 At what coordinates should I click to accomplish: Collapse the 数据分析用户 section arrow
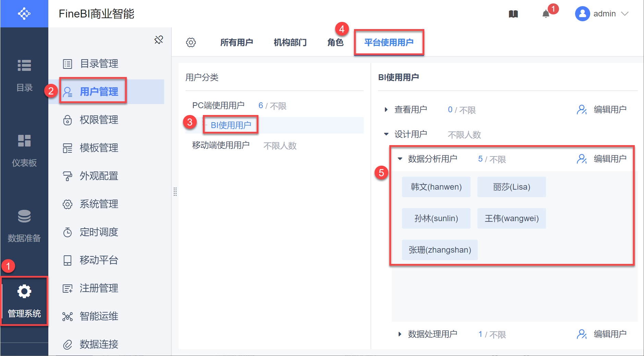400,159
